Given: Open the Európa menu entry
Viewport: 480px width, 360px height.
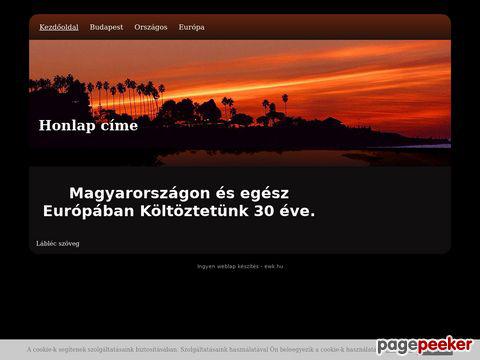Looking at the screenshot, I should click(x=191, y=27).
